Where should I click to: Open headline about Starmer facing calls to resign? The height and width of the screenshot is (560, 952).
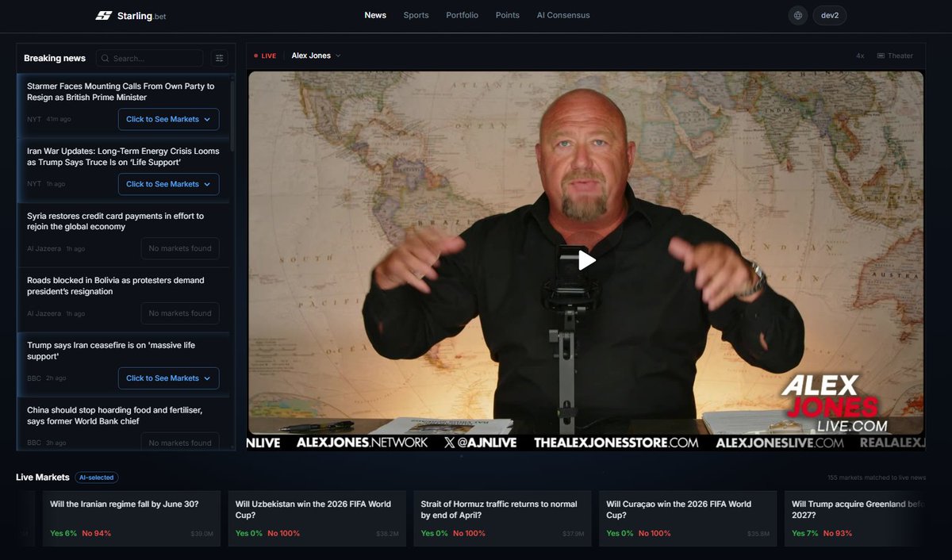(x=121, y=92)
